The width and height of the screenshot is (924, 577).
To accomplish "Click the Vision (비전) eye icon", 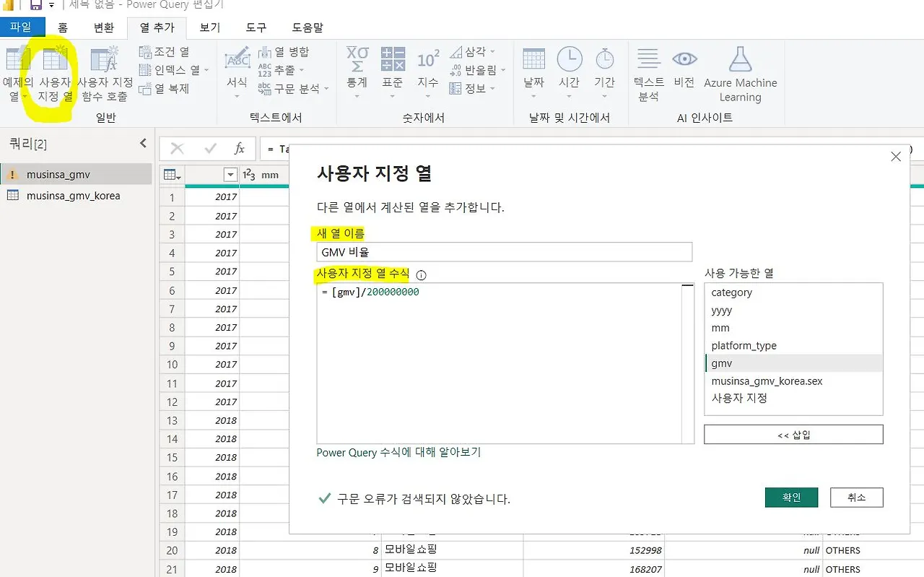I will [x=684, y=59].
